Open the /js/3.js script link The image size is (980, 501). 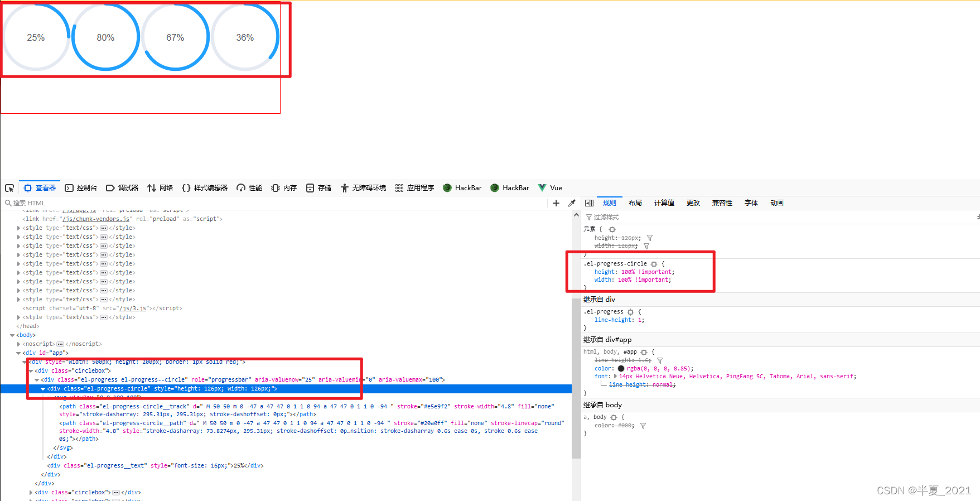(133, 309)
